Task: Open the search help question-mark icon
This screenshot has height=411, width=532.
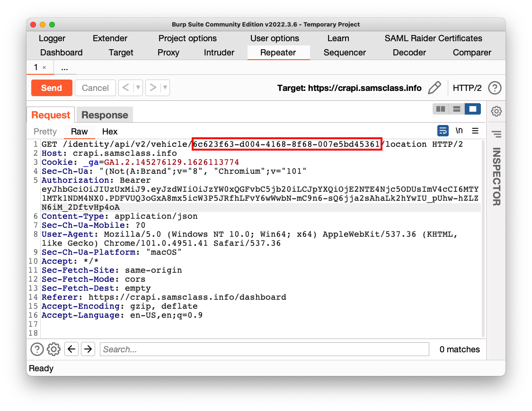Action: (x=37, y=349)
